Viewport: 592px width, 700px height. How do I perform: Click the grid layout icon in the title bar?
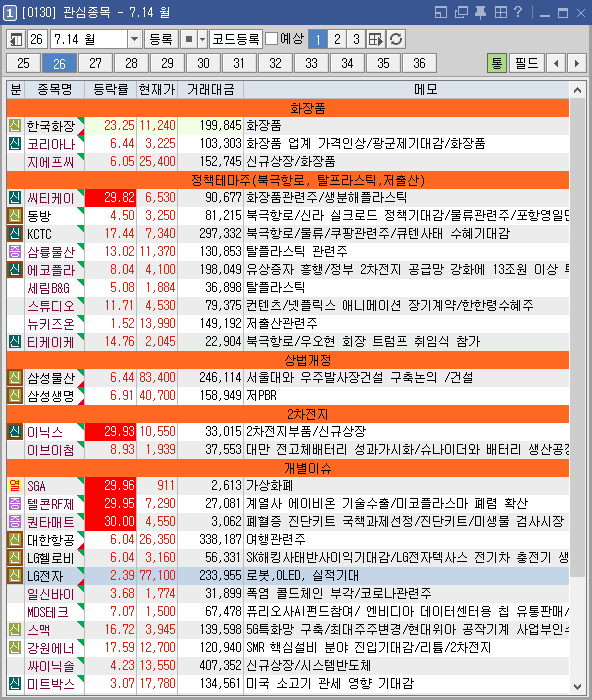click(500, 12)
